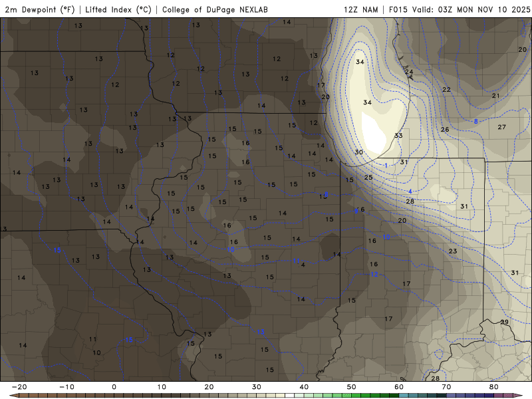Click the black "33" dewpoint value on map
The image size is (532, 399).
pos(398,136)
